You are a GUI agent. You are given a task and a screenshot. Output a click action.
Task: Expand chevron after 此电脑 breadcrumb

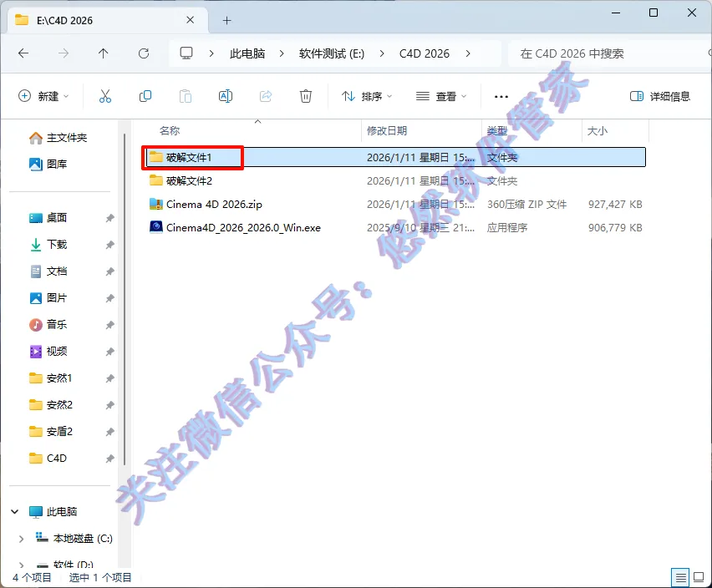click(282, 53)
